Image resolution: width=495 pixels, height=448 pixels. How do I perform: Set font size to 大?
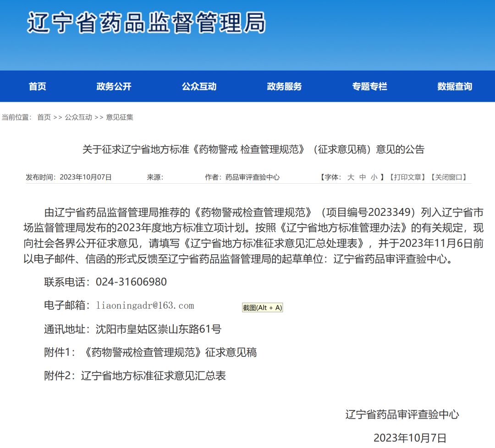point(351,177)
